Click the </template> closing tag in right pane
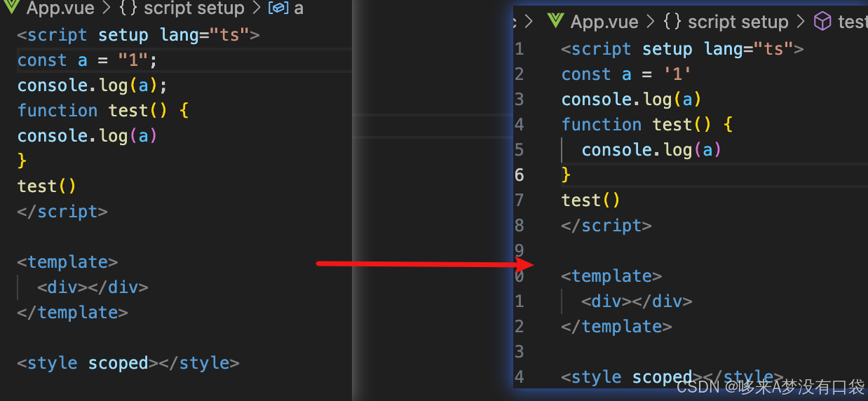The width and height of the screenshot is (868, 401). pyautogui.click(x=616, y=327)
